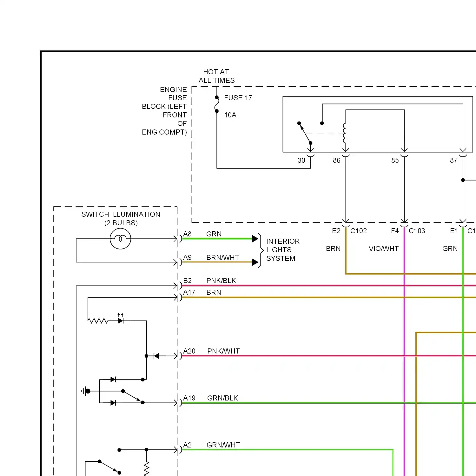The height and width of the screenshot is (476, 476).
Task: Click terminal label A9
Action: [x=188, y=257]
